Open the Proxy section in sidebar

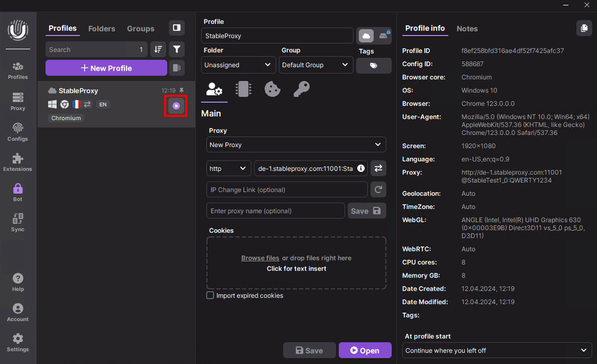(18, 101)
